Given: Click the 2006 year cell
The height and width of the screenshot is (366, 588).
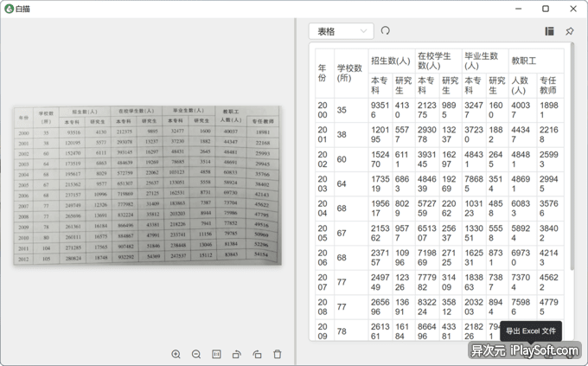Looking at the screenshot, I should click(x=324, y=258).
